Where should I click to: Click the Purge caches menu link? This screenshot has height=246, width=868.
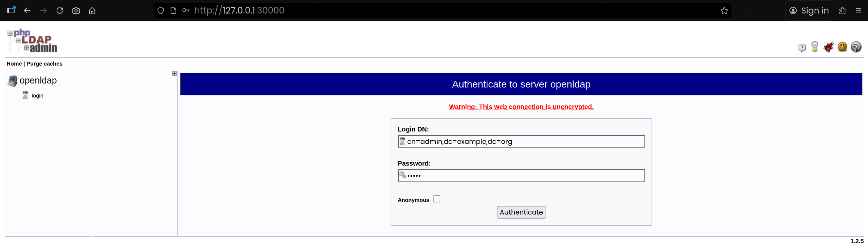click(44, 64)
